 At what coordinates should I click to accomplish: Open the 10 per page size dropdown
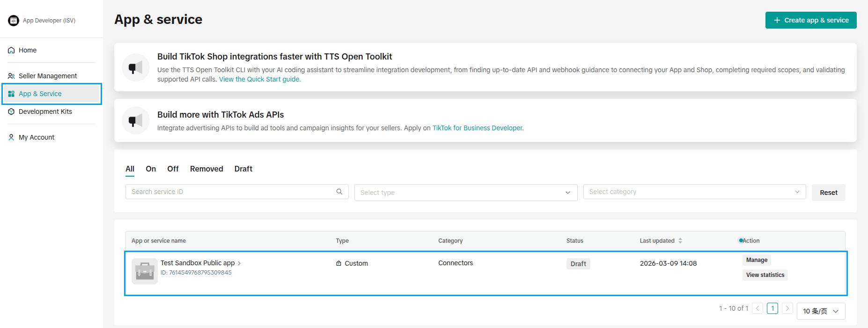click(x=821, y=311)
